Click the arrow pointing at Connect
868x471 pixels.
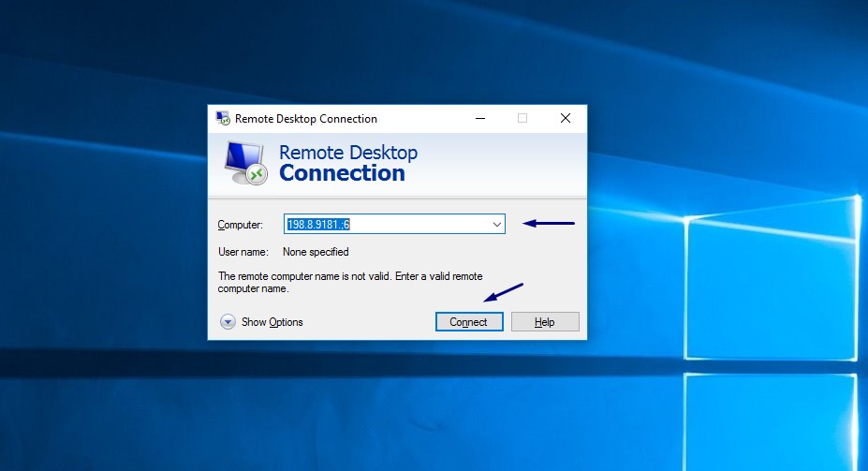point(503,293)
